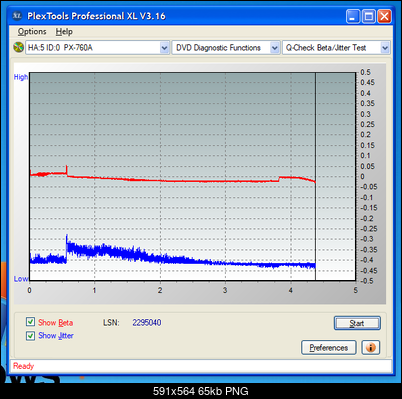The width and height of the screenshot is (402, 399).
Task: Click the Ready status bar text
Action: [24, 366]
